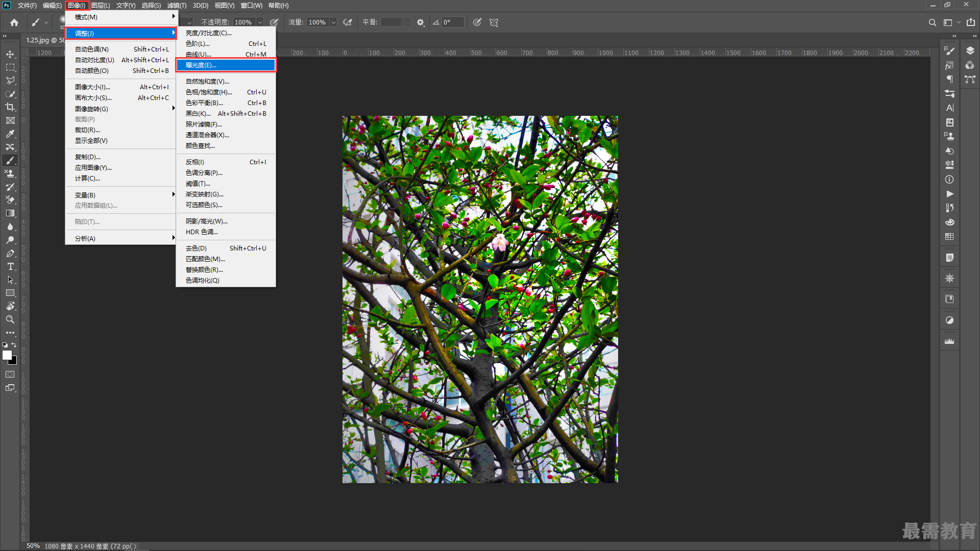Viewport: 980px width, 551px height.
Task: Select the Rectangle shape tool
Action: (x=10, y=293)
